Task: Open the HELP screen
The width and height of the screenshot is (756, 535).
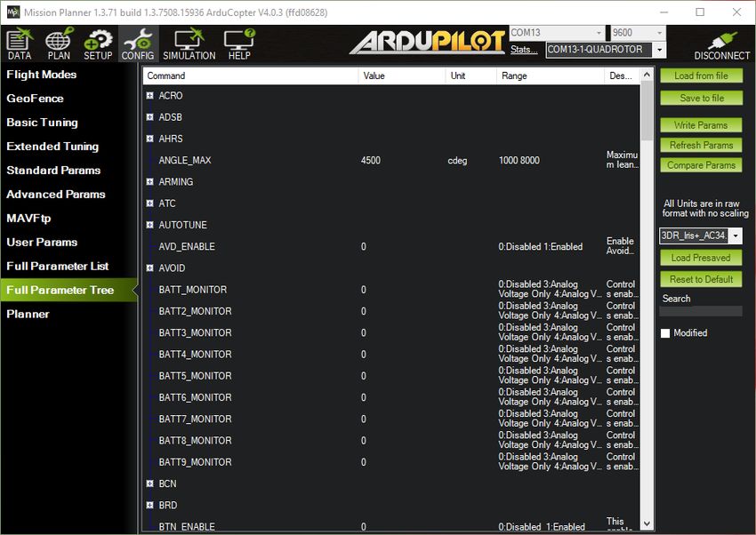Action: [x=239, y=44]
